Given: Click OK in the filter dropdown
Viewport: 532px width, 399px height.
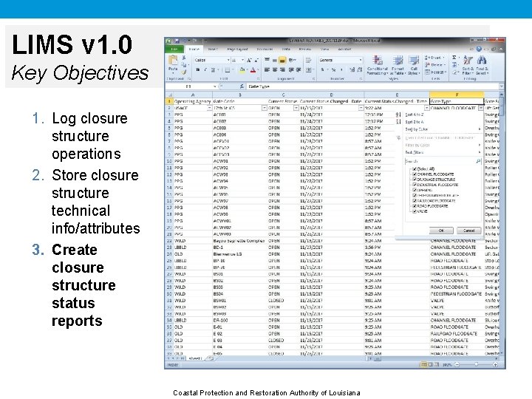Looking at the screenshot, I should coord(441,231).
